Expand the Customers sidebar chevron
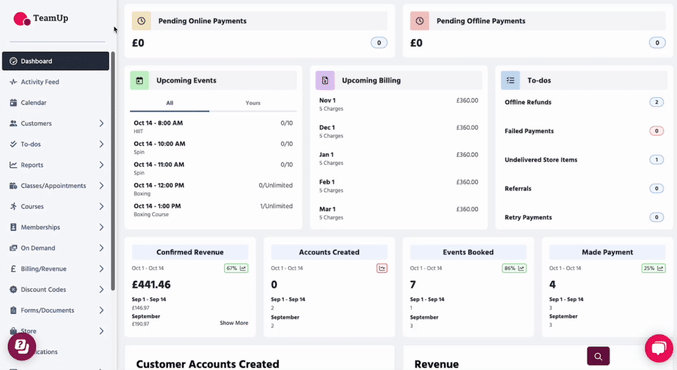677x370 pixels. coord(101,123)
